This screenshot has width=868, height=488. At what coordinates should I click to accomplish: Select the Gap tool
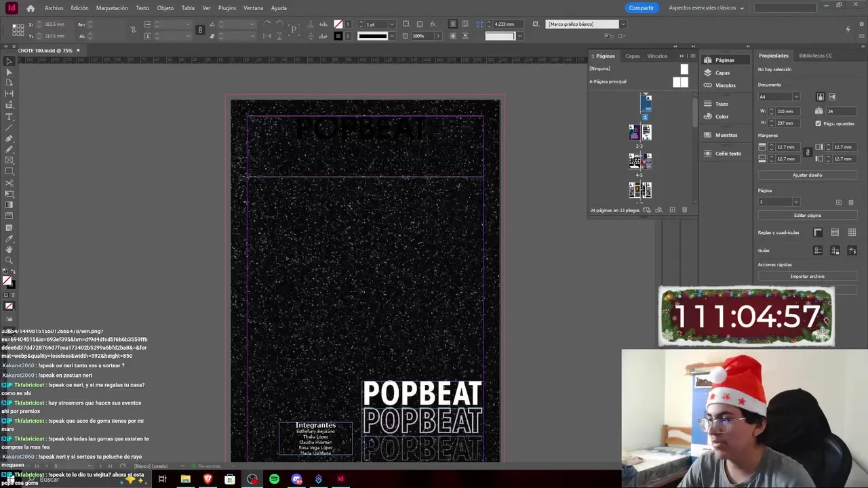tap(9, 94)
